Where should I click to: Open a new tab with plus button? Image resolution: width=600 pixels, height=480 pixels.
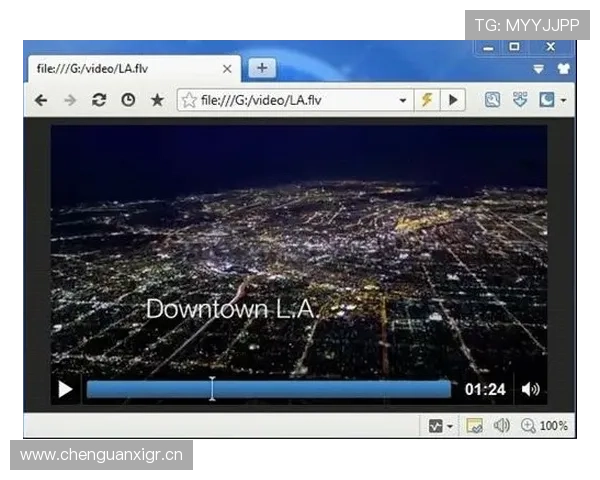coord(261,68)
